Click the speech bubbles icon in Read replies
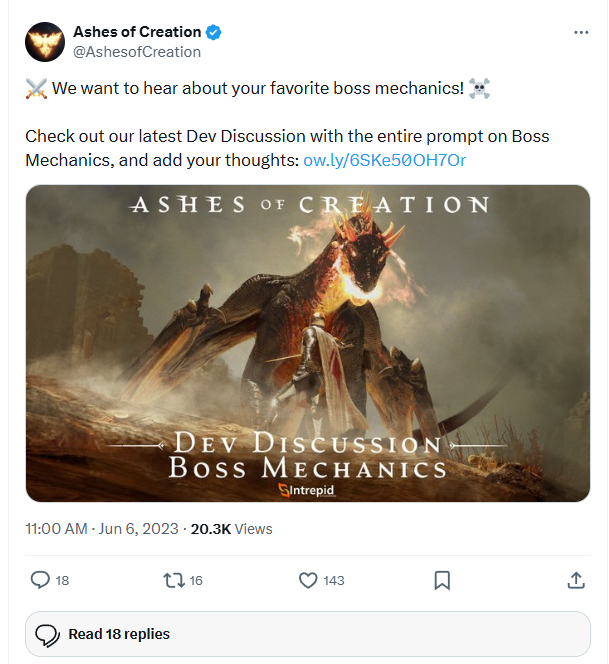Viewport: 609px width, 664px height. [x=47, y=635]
